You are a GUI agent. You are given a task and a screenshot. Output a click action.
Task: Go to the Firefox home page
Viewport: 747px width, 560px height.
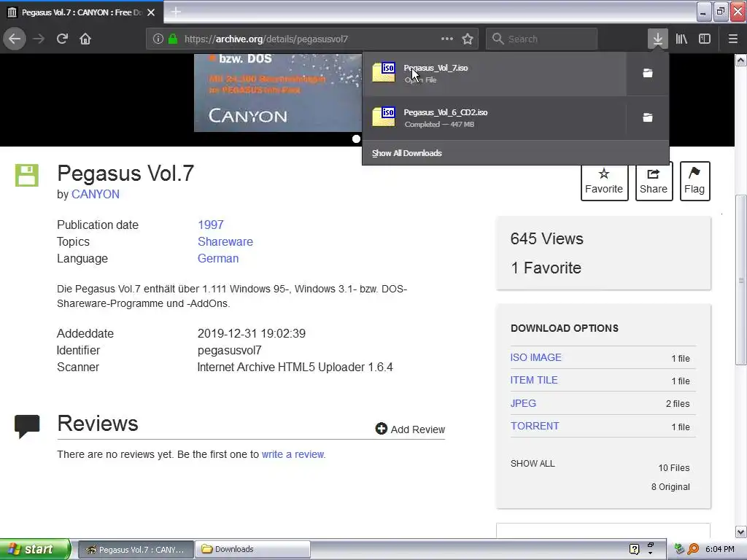tap(85, 39)
